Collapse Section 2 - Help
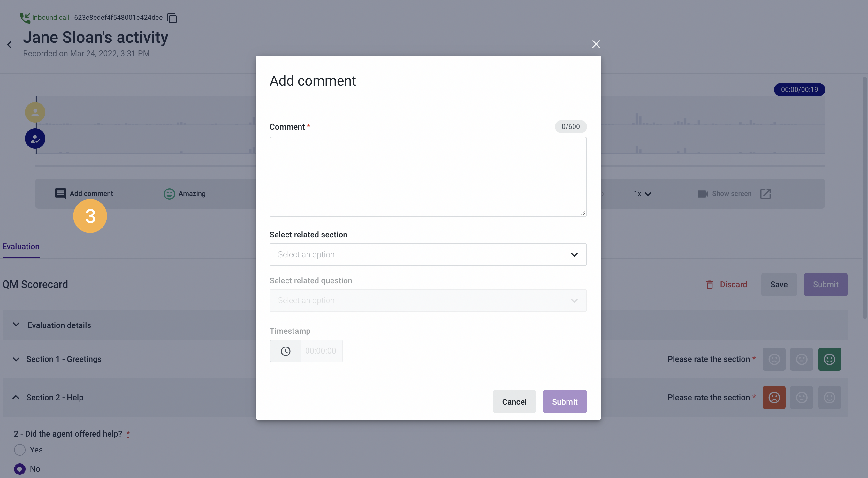 click(16, 398)
